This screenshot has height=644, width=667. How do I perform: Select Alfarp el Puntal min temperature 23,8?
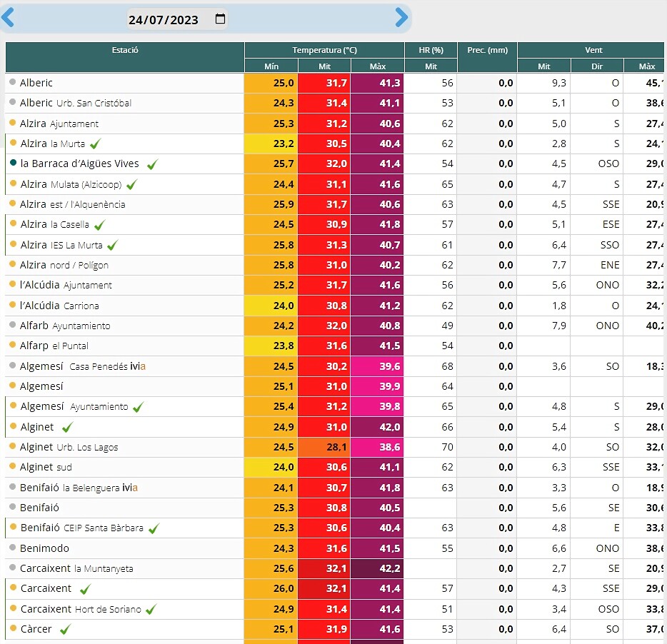(x=271, y=346)
